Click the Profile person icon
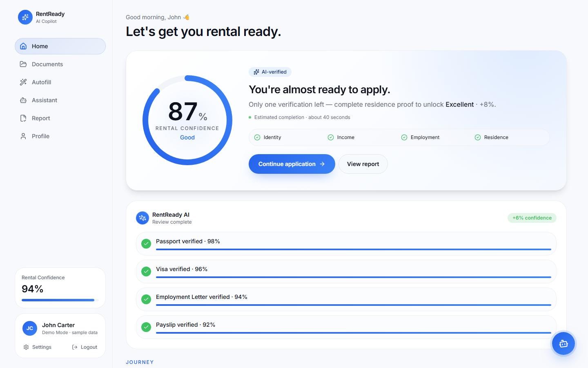Image resolution: width=588 pixels, height=368 pixels. 23,136
